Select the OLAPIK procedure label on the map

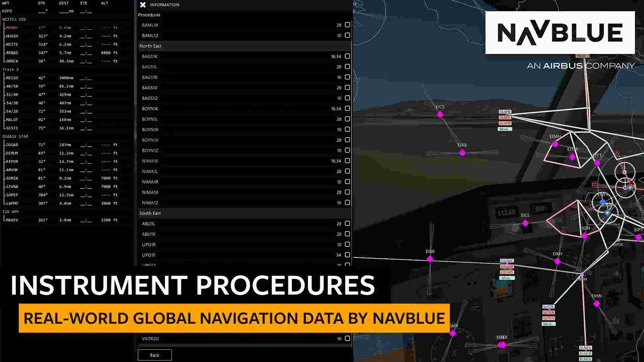505,112
